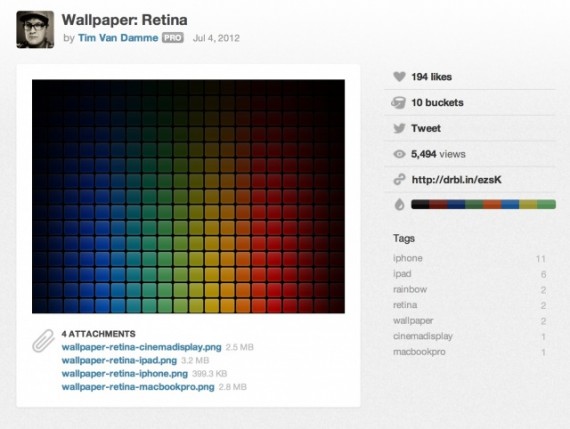This screenshot has width=570, height=429.
Task: Select the dark red swatch in color palette
Action: point(438,204)
